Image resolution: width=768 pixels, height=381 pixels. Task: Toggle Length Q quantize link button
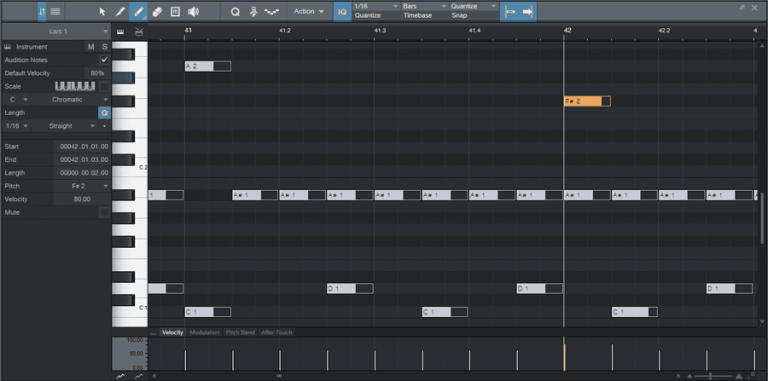coord(104,113)
